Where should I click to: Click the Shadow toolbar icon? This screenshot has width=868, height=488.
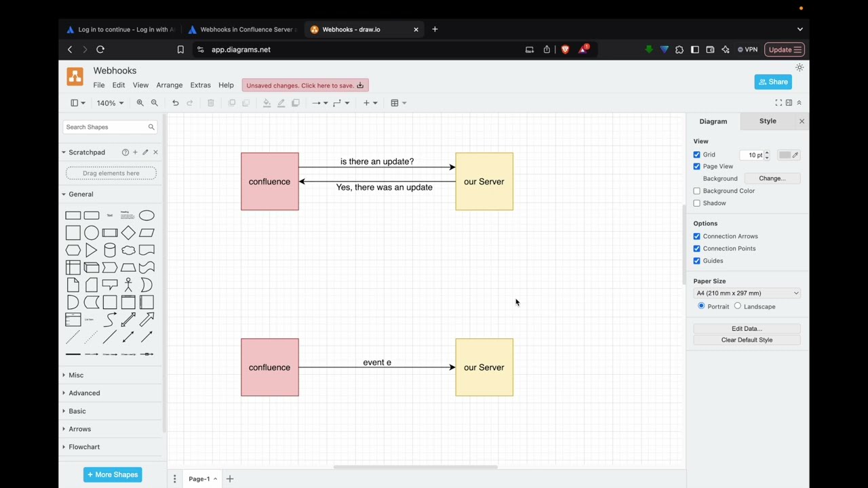tap(295, 103)
